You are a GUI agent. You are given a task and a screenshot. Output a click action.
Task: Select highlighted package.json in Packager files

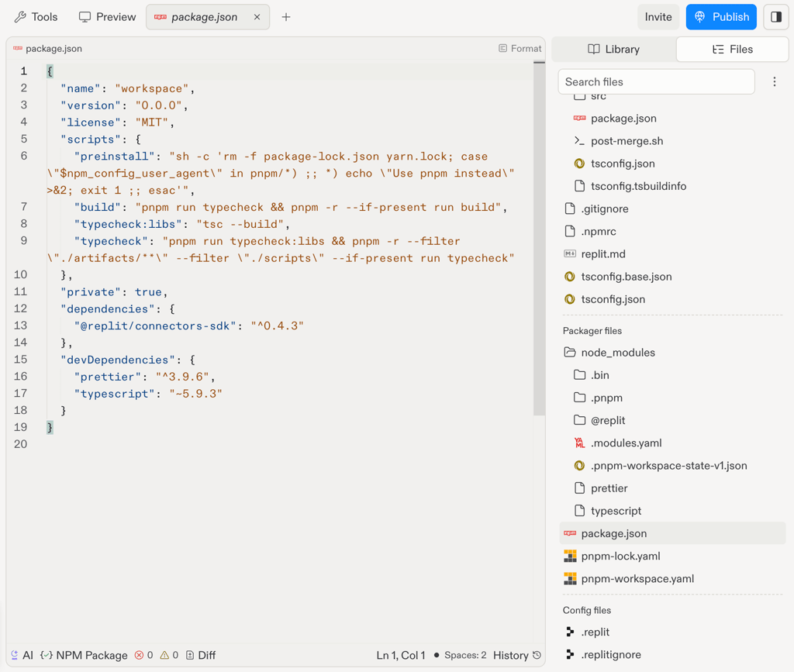tap(672, 533)
